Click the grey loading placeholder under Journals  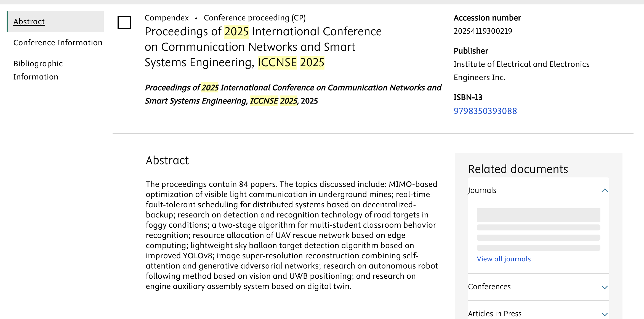[538, 215]
